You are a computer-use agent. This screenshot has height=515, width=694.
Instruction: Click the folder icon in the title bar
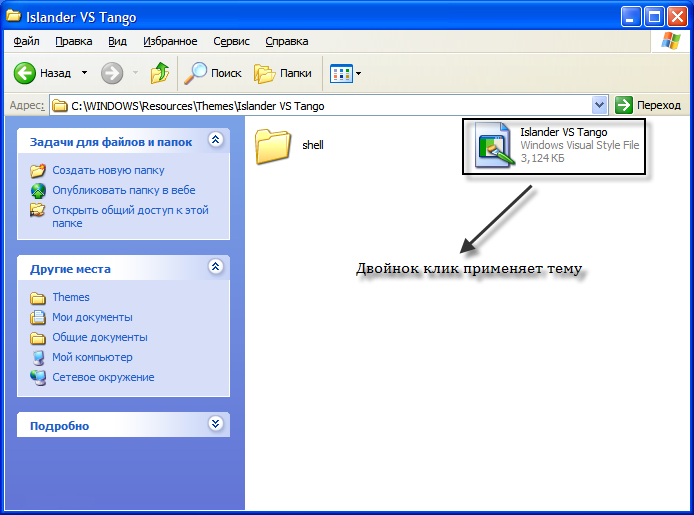[13, 16]
